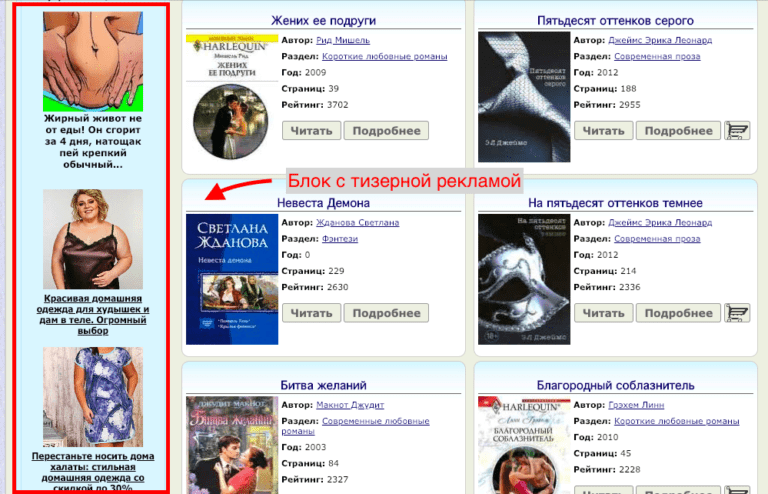This screenshot has width=768, height=494.
Task: Open book title 'Пятьдесят оттенков серого'
Action: pos(615,21)
